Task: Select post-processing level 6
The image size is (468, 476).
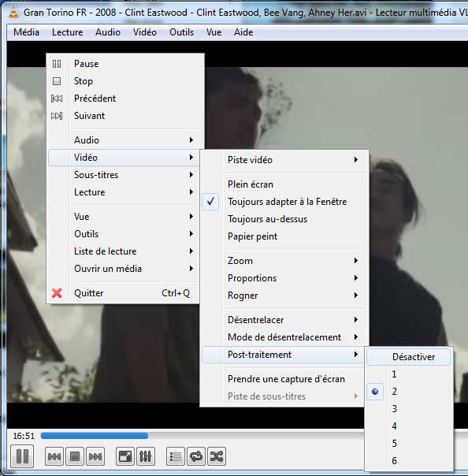Action: point(408,461)
